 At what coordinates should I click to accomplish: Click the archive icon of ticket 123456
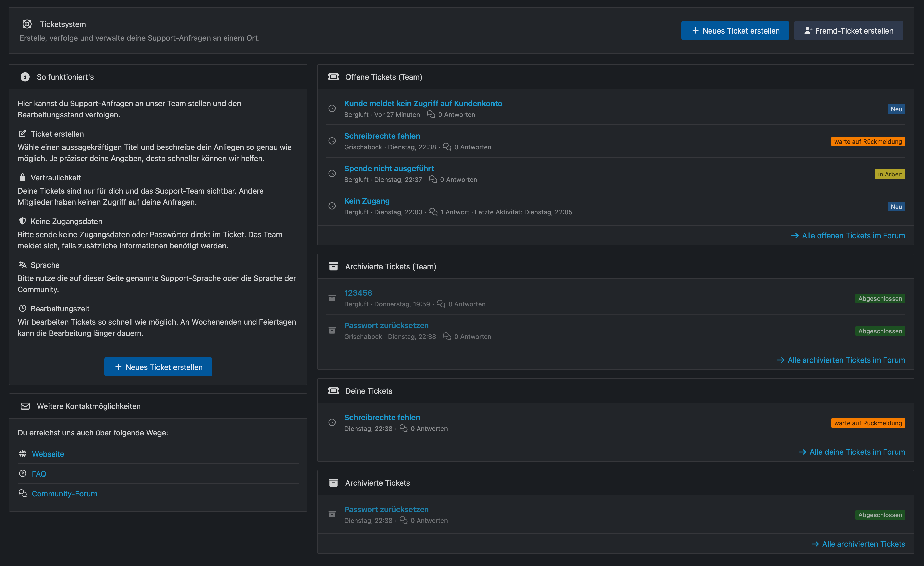[332, 298]
